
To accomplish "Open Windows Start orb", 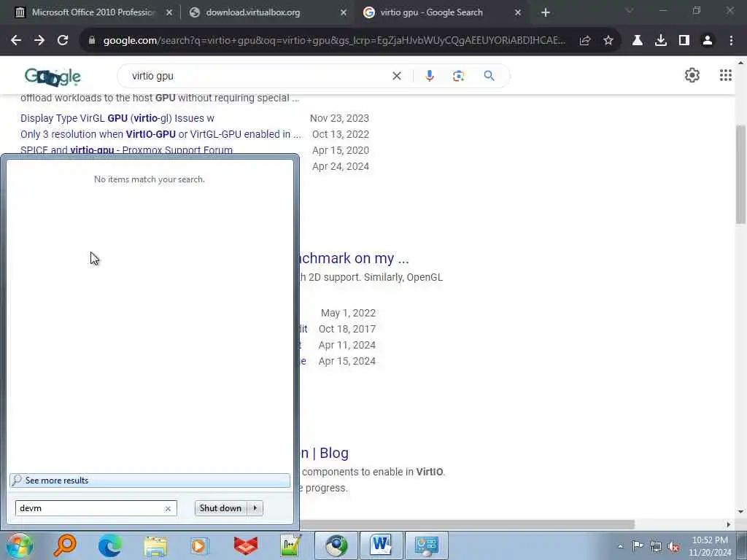I will [x=20, y=545].
